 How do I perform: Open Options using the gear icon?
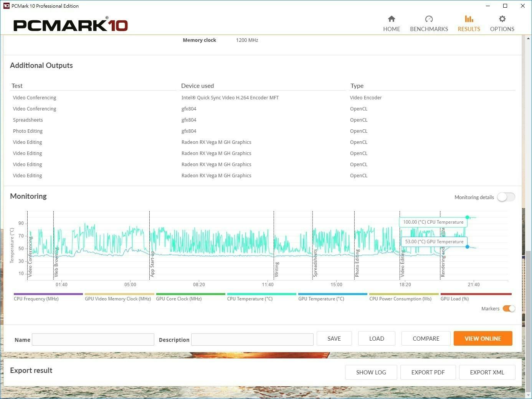[502, 19]
